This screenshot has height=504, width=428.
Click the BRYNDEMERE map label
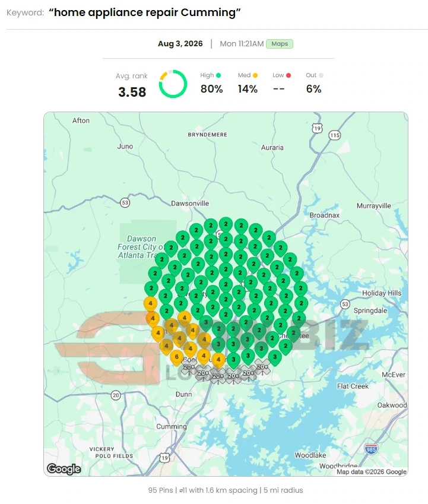click(x=208, y=135)
